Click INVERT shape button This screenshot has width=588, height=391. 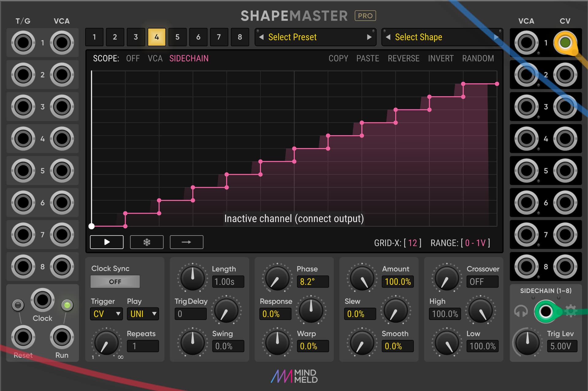coord(441,58)
